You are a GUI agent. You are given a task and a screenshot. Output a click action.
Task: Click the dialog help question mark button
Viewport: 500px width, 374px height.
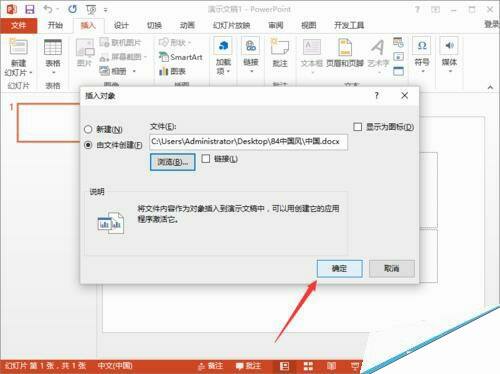[x=377, y=96]
